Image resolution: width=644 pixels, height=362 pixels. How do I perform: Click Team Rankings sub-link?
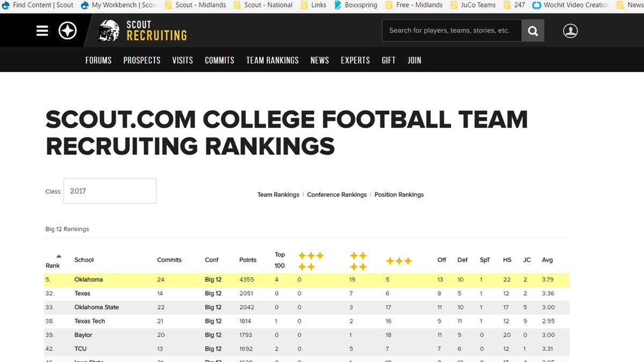[279, 195]
